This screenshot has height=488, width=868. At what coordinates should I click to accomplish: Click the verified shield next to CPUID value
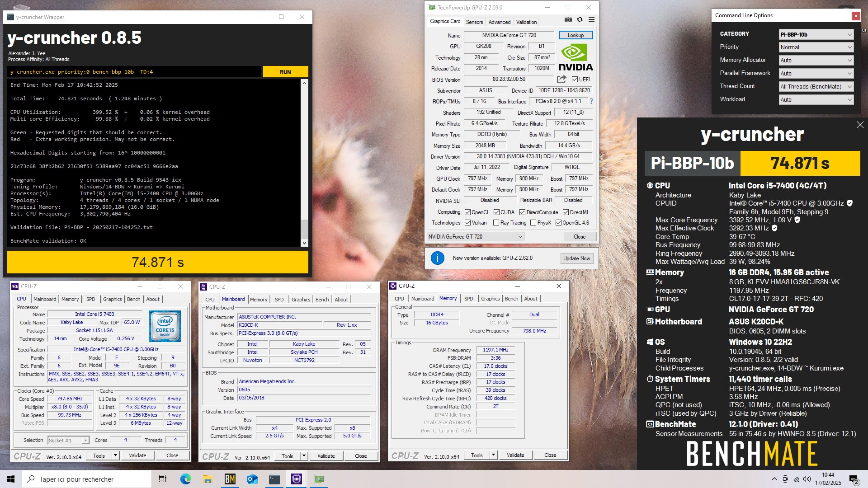point(849,203)
